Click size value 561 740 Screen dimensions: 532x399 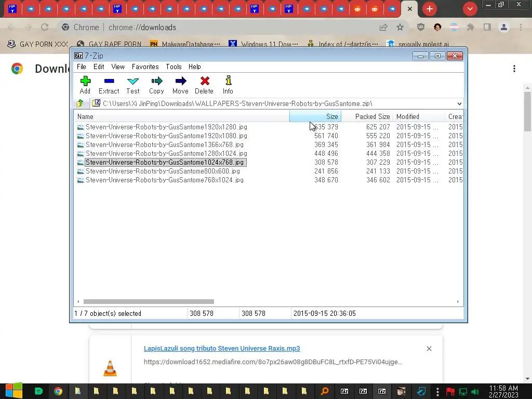(326, 136)
